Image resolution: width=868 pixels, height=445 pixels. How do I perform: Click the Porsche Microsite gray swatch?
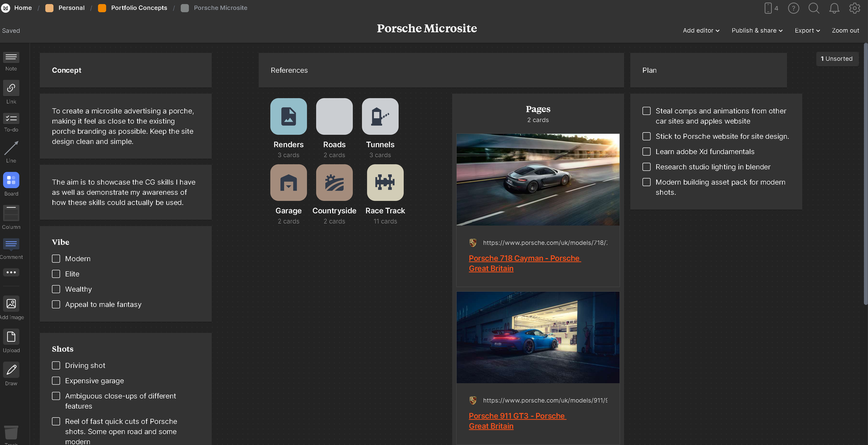[x=185, y=8]
